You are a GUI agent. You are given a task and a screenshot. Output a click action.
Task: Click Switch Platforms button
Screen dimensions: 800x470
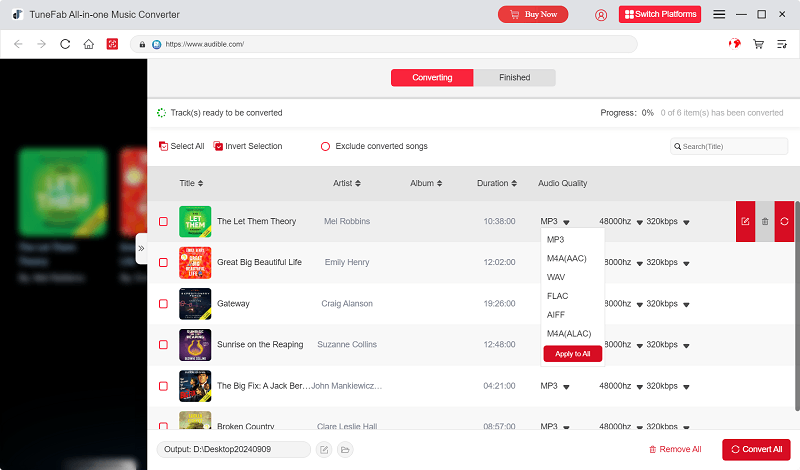(x=660, y=14)
